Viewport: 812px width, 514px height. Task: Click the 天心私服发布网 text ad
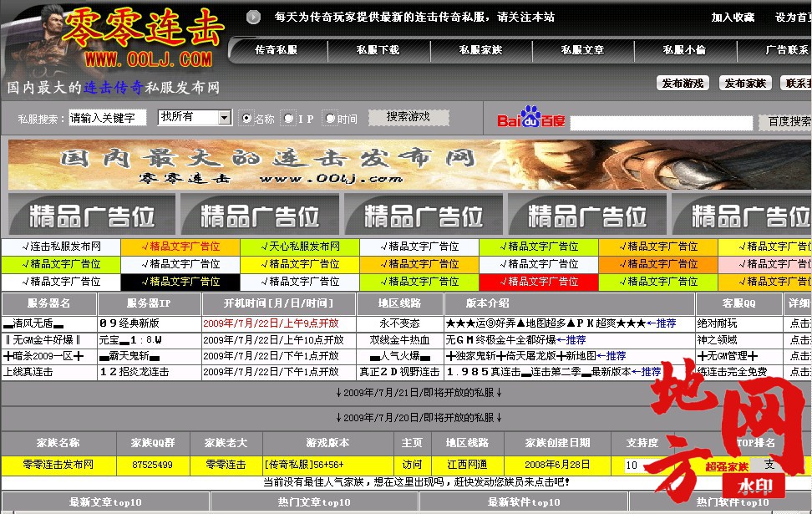300,246
